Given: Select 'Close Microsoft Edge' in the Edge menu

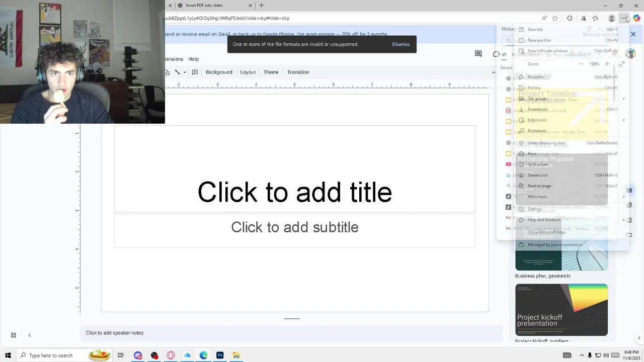Looking at the screenshot, I should (572, 232).
